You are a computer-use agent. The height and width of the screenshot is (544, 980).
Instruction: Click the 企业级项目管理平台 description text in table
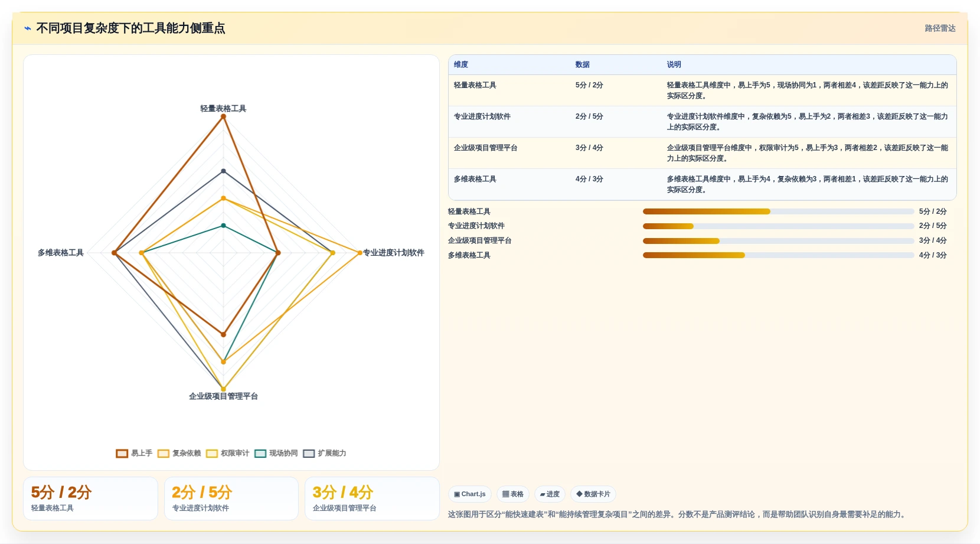point(808,153)
